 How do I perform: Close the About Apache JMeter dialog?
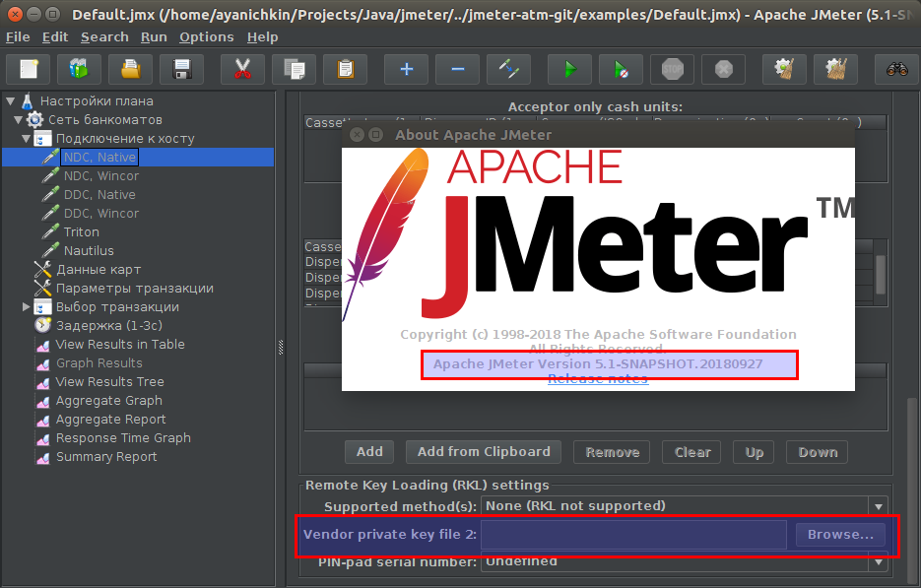[357, 135]
